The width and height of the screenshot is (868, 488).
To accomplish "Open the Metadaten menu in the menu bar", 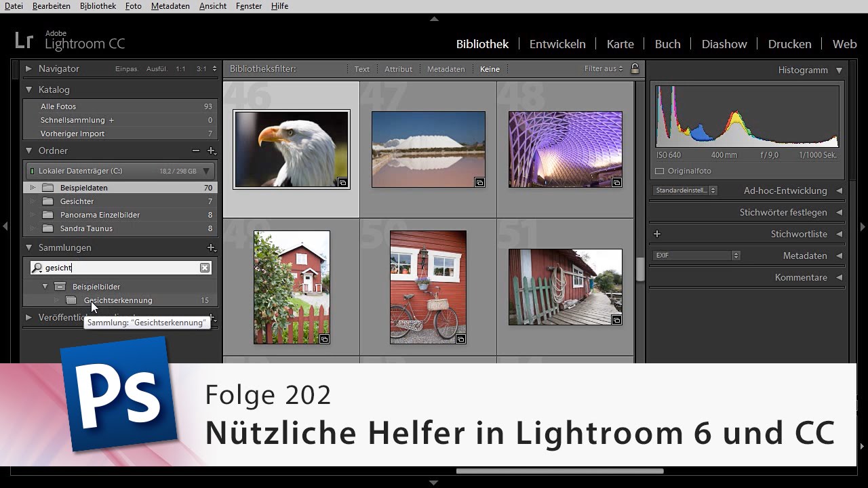I will (170, 6).
